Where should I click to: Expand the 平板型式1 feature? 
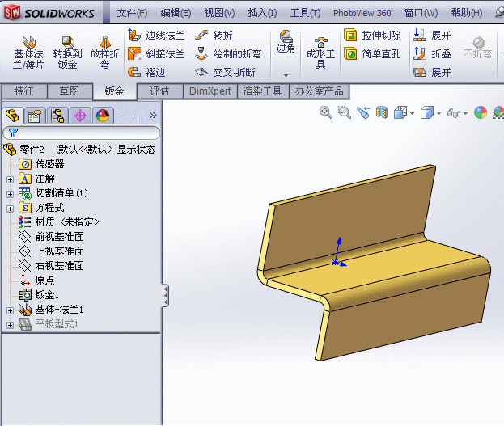[x=10, y=325]
